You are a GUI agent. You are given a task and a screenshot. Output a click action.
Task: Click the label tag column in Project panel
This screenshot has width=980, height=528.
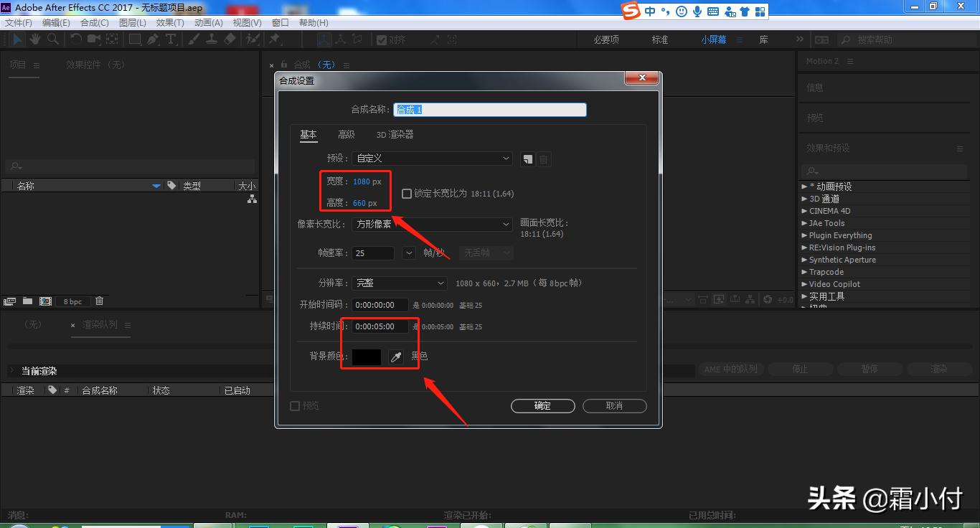coord(171,186)
